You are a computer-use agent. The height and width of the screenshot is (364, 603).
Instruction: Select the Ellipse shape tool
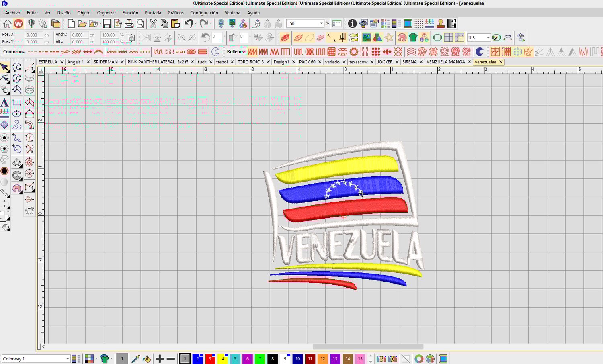[17, 114]
